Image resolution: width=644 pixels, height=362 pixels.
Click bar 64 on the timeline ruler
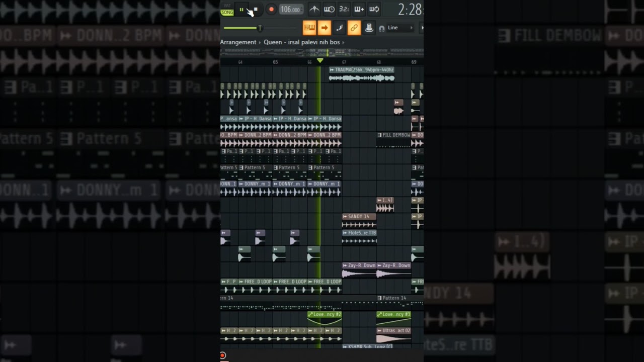pos(240,62)
